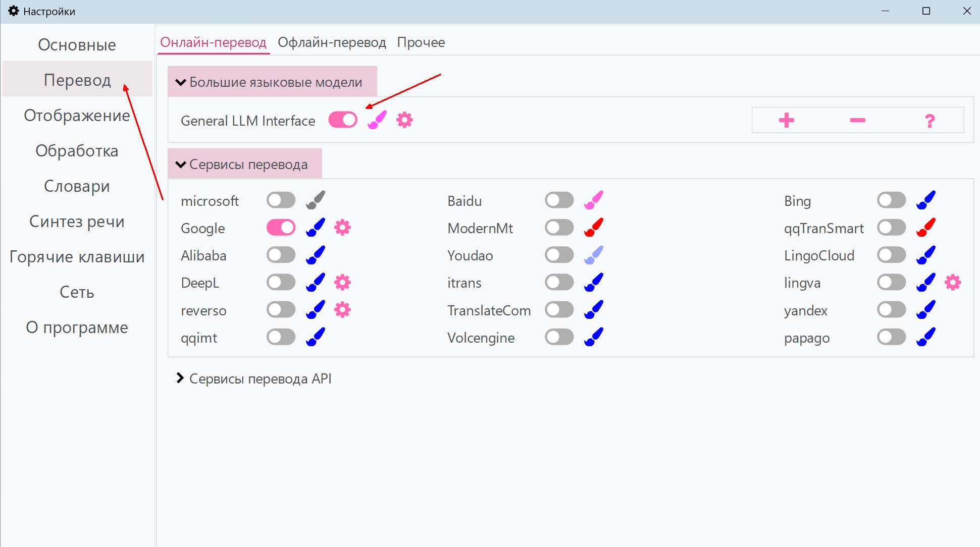Turn on the Baidu toggle
Viewport: 980px width, 547px height.
[559, 200]
